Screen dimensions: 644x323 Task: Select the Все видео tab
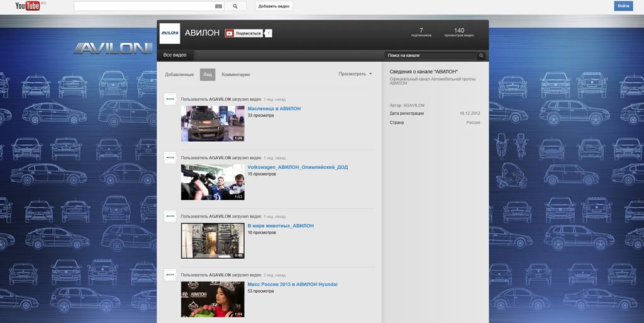(175, 55)
